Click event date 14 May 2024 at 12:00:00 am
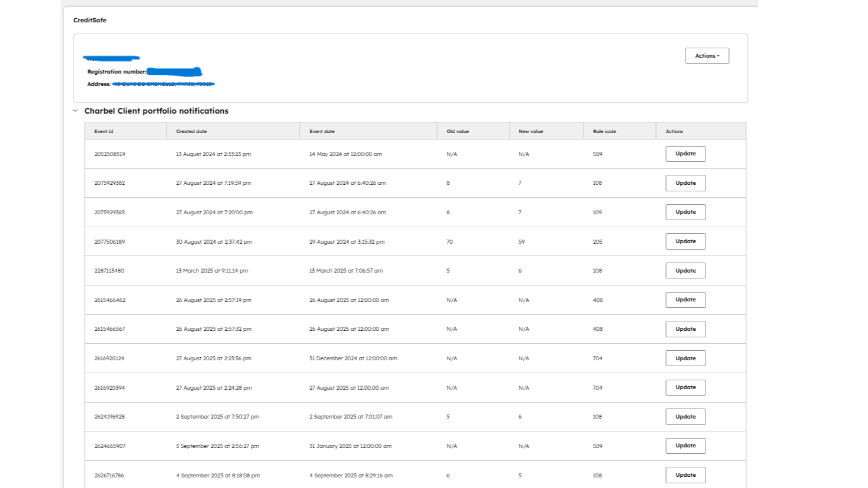 pyautogui.click(x=346, y=154)
